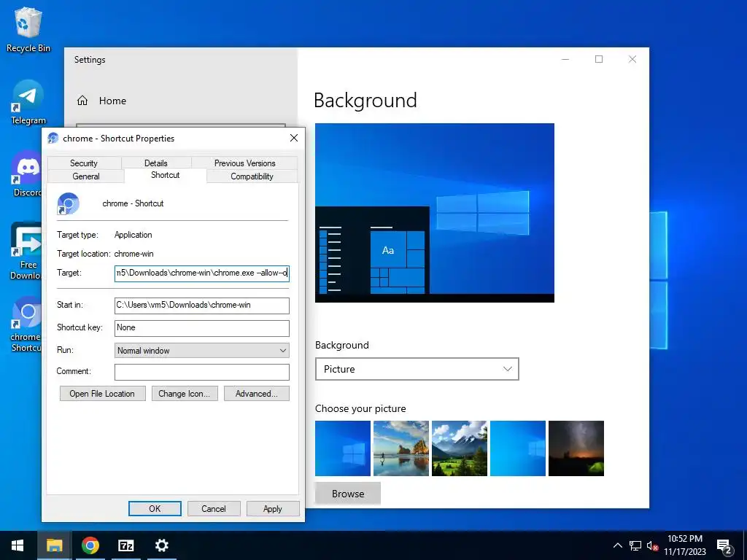Confirm the dialog with OK

155,508
